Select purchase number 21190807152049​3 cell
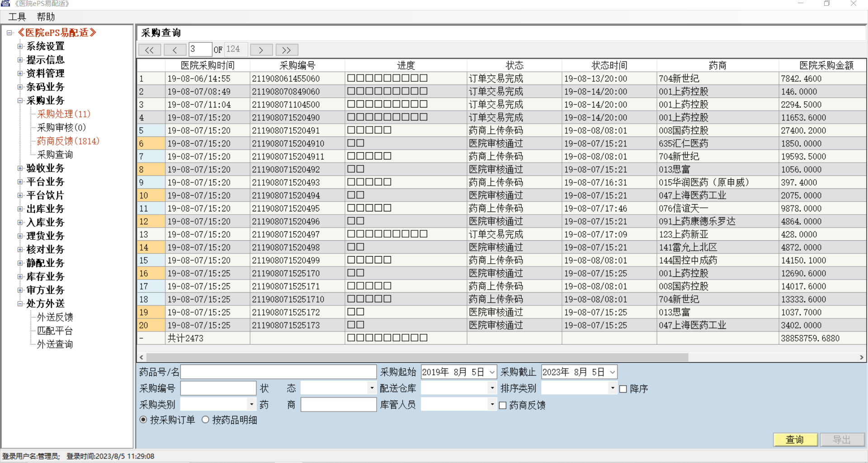 297,182
